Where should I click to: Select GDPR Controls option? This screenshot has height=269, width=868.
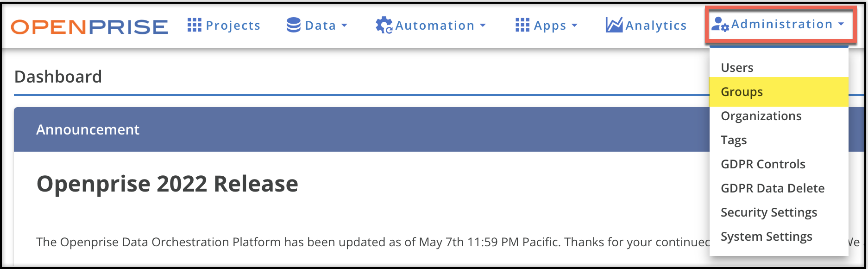click(763, 164)
